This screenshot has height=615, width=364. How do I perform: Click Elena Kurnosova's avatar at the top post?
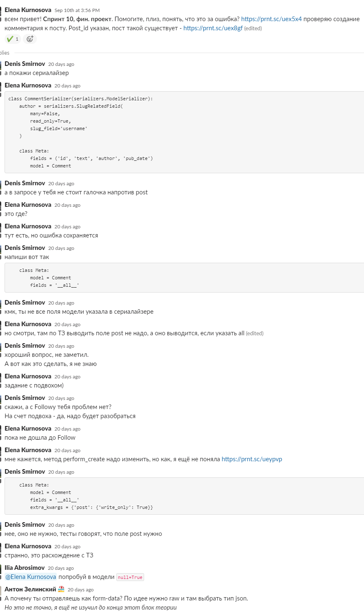click(x=1, y=12)
